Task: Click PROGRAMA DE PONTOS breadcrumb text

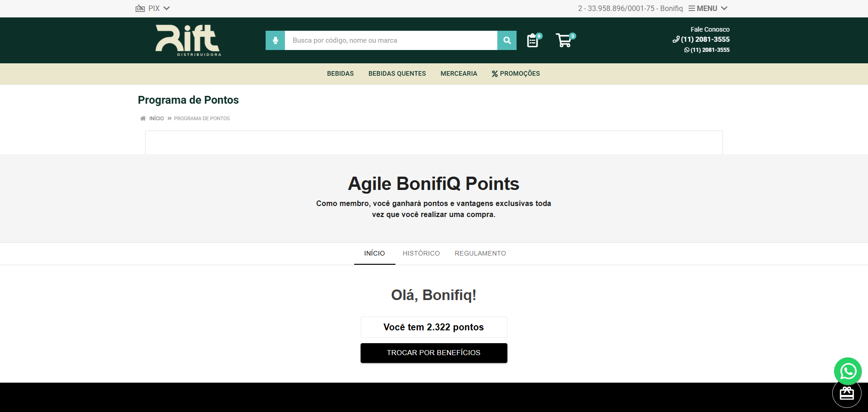Action: [202, 118]
